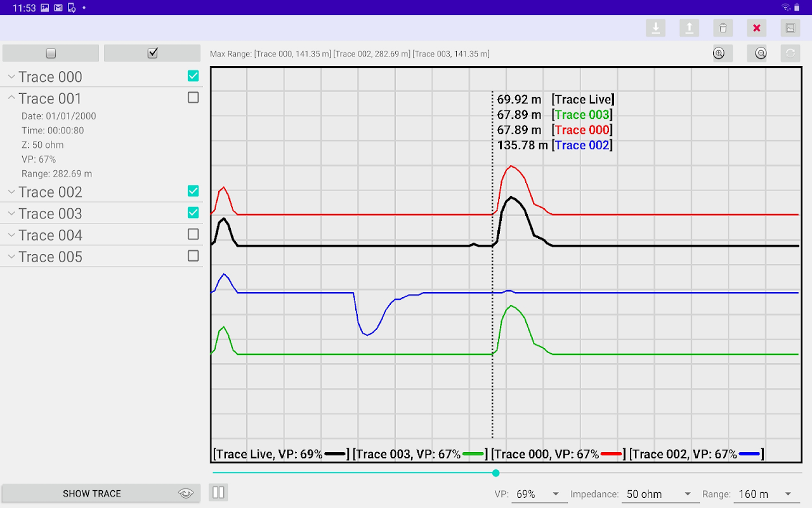
Task: Click the red X icon
Action: click(757, 28)
